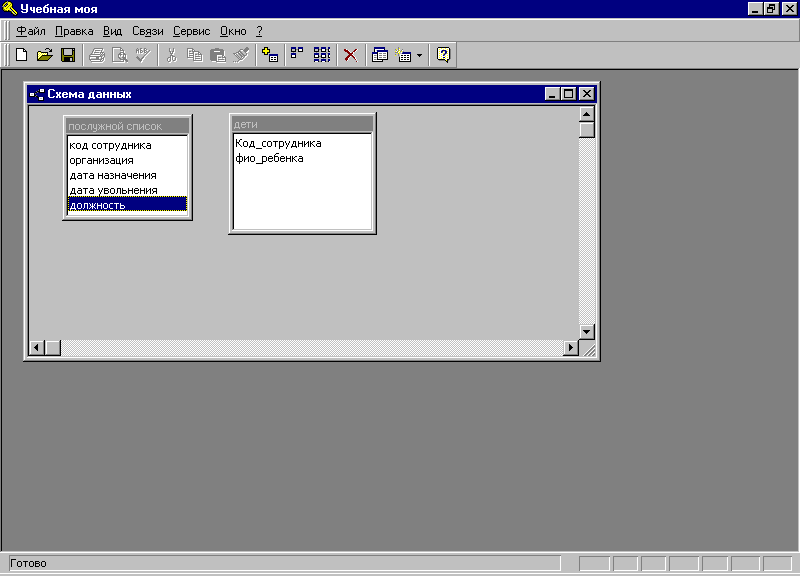This screenshot has height=576, width=800.
Task: Open the Database Window icon
Action: pyautogui.click(x=380, y=55)
